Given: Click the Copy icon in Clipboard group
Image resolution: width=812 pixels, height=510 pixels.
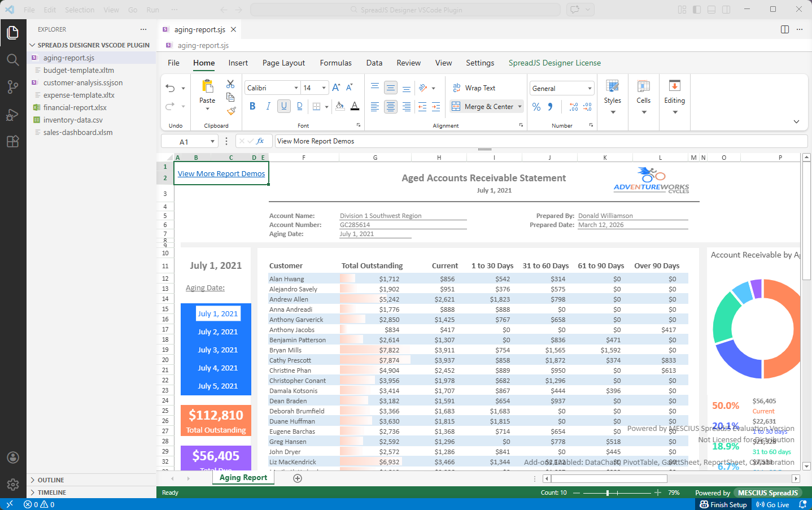Looking at the screenshot, I should point(230,97).
